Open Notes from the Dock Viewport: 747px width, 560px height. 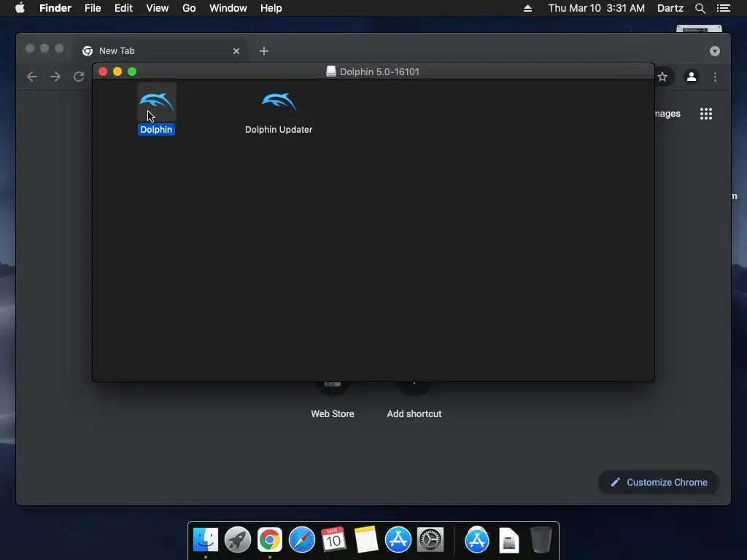tap(366, 540)
